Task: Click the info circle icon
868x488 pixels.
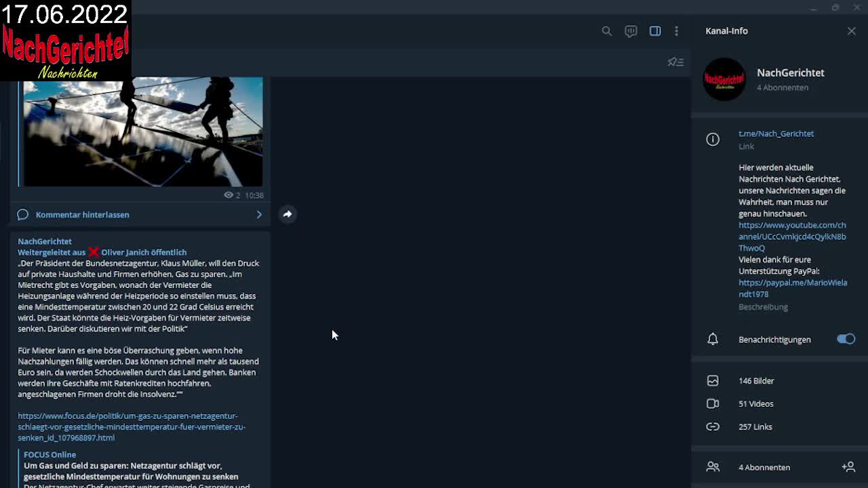Action: coord(713,139)
